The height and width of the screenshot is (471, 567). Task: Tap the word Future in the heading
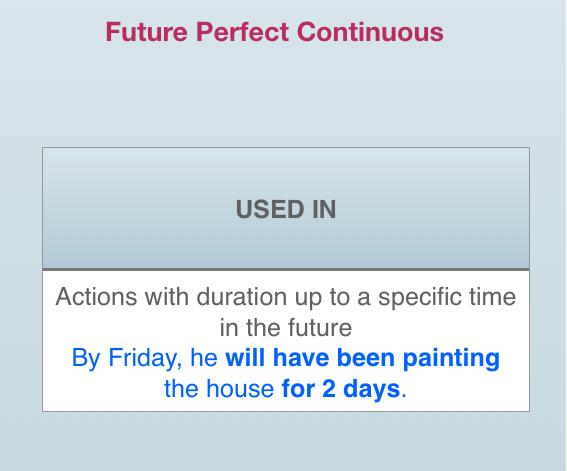(x=147, y=32)
